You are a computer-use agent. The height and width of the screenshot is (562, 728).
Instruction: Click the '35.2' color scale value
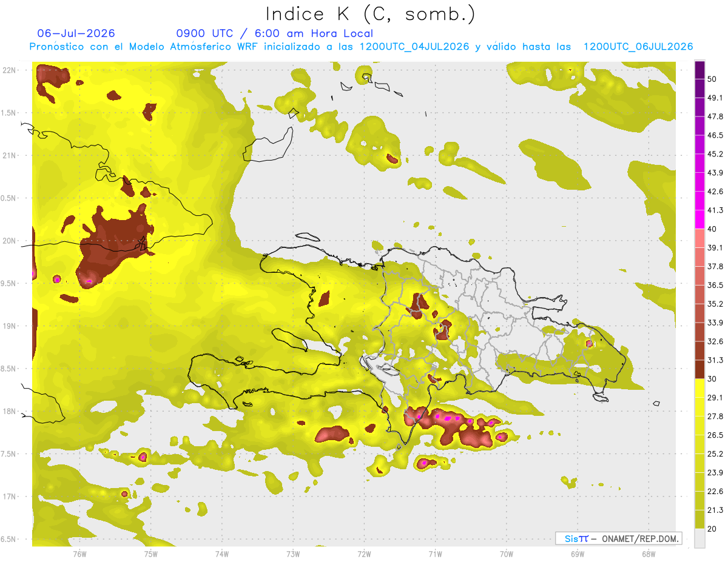click(x=715, y=304)
